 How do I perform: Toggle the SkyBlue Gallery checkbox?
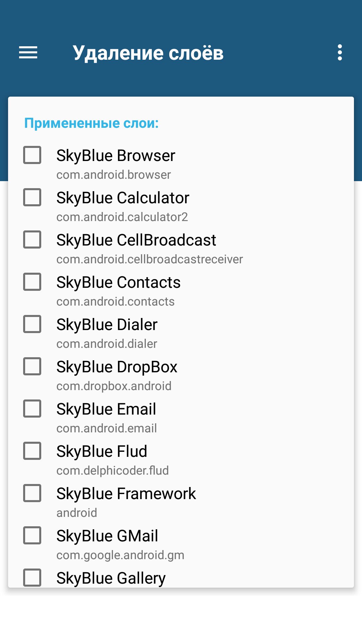click(32, 578)
